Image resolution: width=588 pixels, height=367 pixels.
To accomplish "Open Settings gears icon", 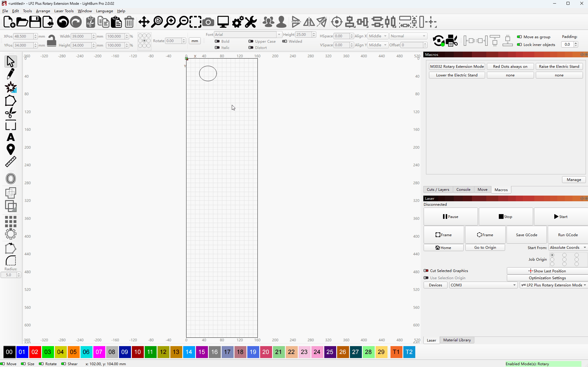I will pos(238,22).
